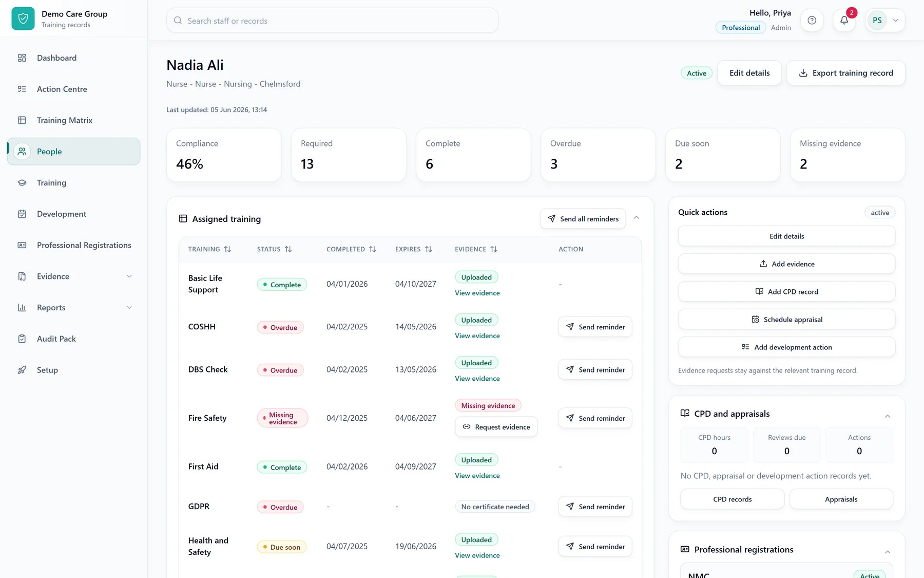Click the People icon in sidebar
924x578 pixels.
pyautogui.click(x=22, y=152)
